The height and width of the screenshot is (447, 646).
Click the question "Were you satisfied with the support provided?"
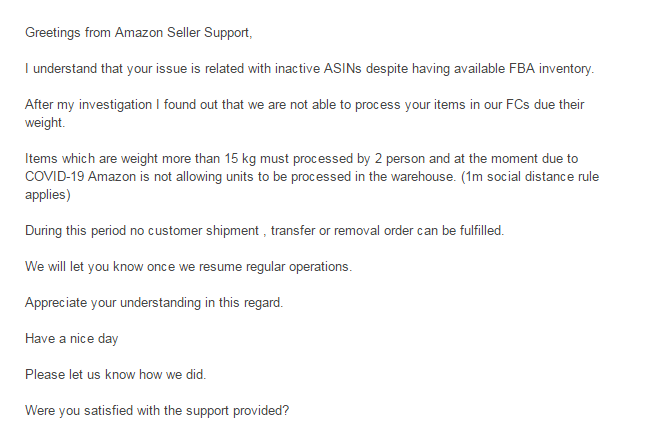[x=157, y=410]
